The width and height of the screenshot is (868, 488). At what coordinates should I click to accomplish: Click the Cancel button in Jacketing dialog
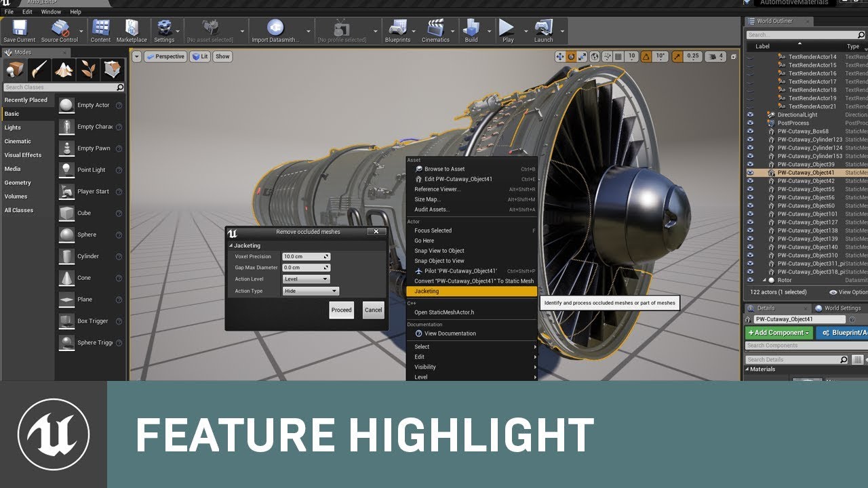pyautogui.click(x=374, y=310)
